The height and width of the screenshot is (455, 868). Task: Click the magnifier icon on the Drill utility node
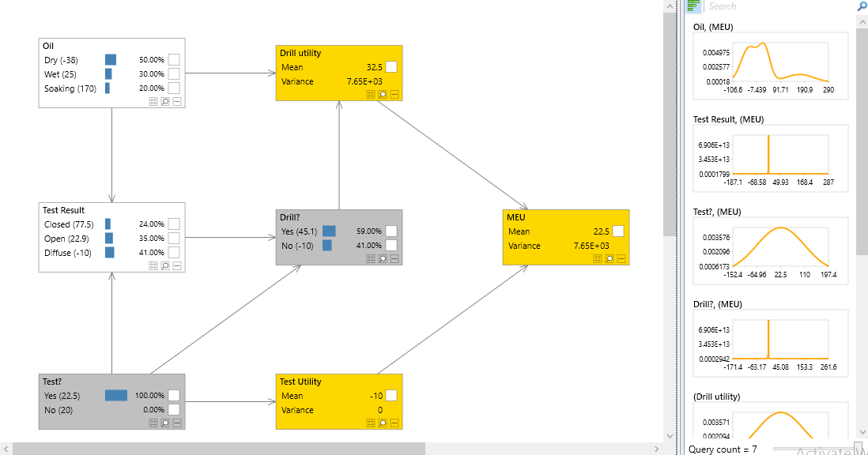click(x=382, y=94)
